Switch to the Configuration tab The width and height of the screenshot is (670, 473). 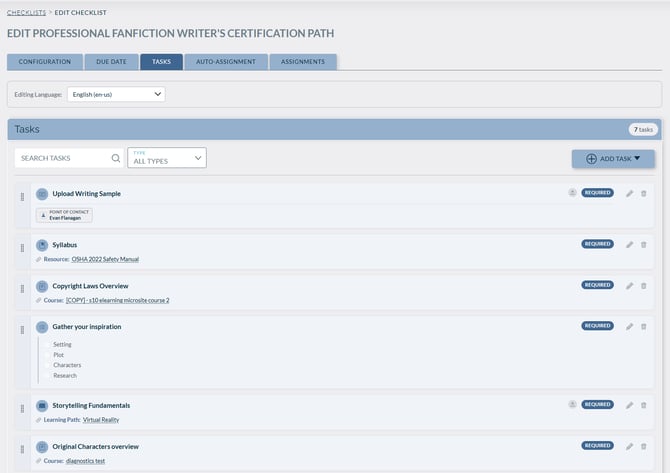pos(45,62)
